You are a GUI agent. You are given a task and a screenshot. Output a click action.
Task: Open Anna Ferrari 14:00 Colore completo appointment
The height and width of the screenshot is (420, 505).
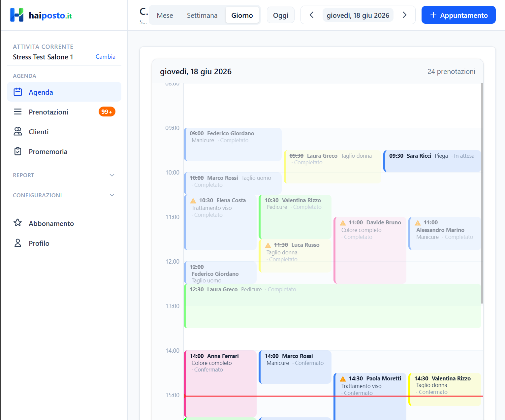pyautogui.click(x=220, y=384)
